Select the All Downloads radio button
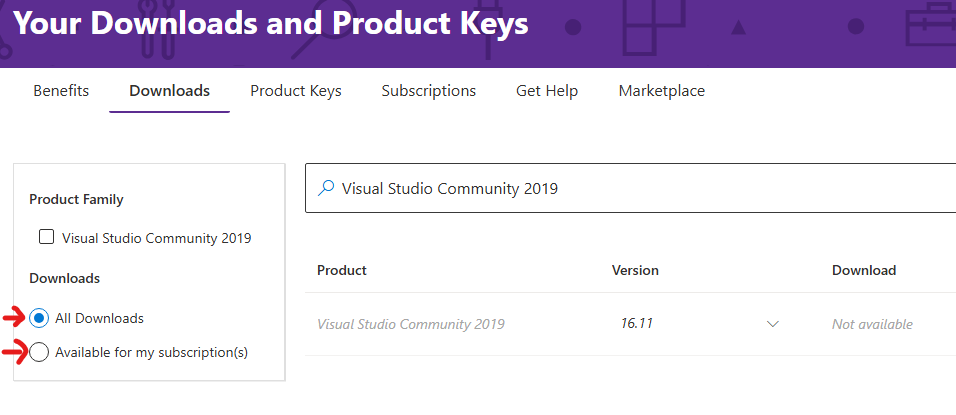The height and width of the screenshot is (415, 956). [39, 318]
